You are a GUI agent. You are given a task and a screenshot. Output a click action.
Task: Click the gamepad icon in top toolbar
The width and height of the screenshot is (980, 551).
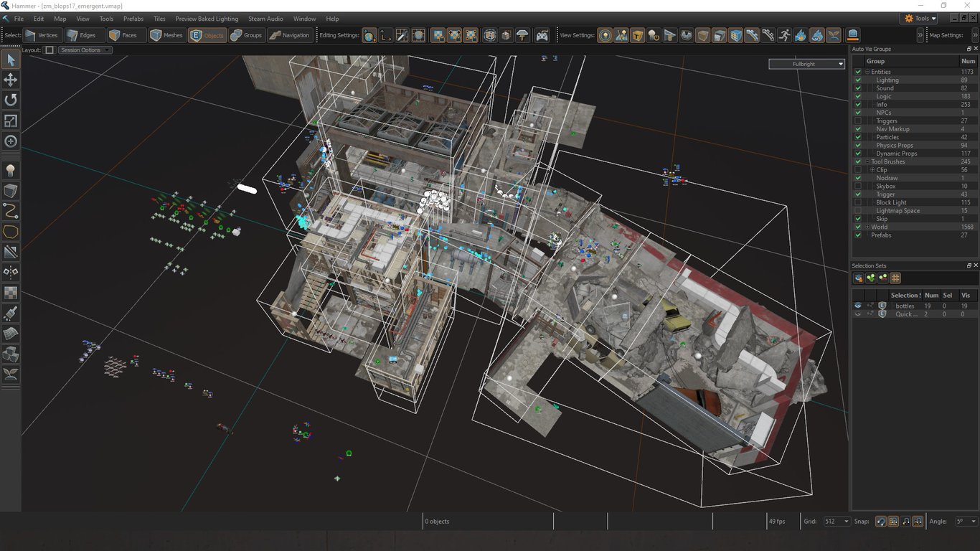click(x=542, y=35)
